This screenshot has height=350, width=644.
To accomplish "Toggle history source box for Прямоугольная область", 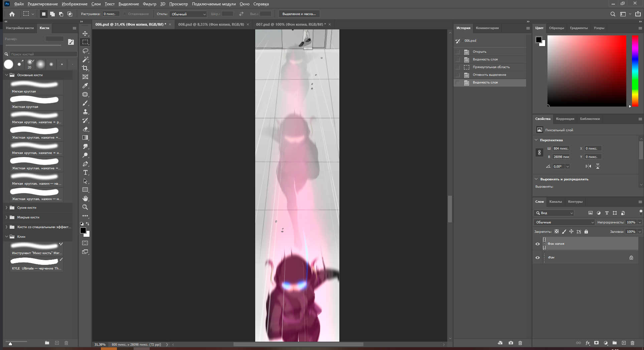I will click(x=458, y=67).
